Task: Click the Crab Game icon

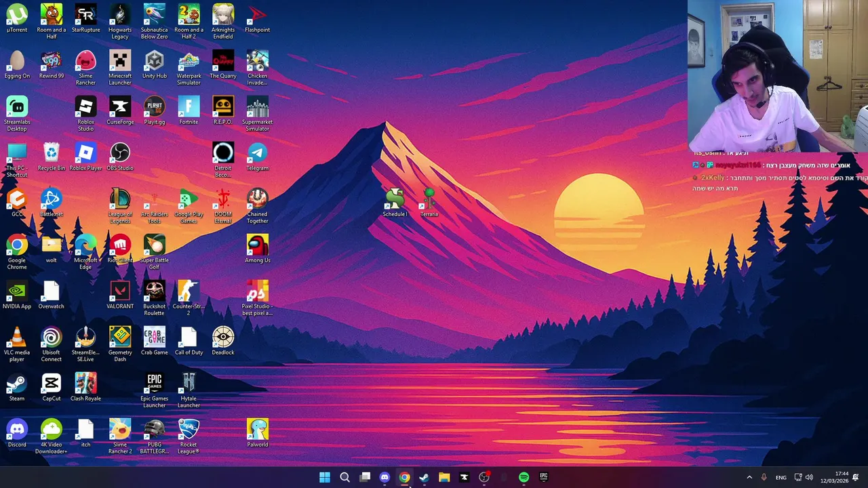Action: pos(154,341)
